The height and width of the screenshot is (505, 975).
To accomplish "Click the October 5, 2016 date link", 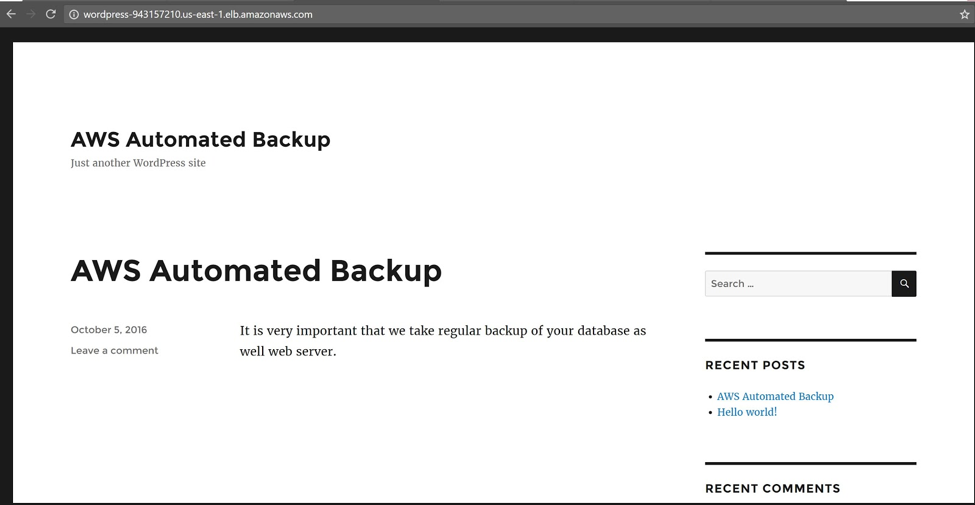I will pos(109,330).
